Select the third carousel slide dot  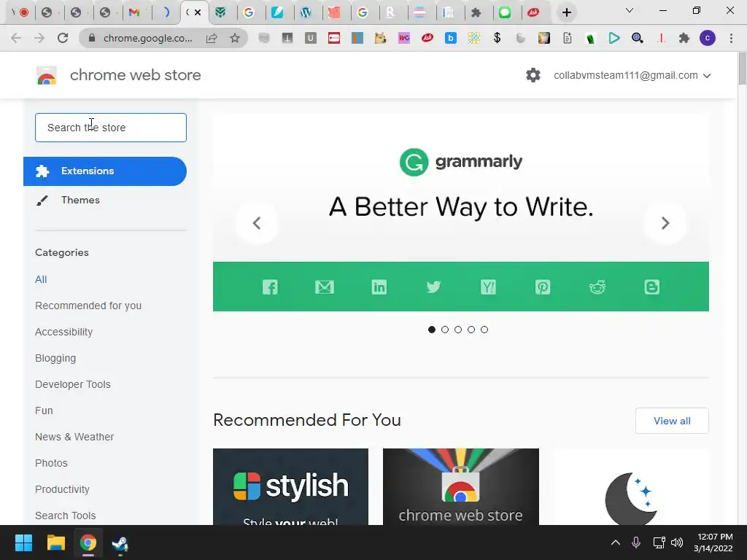click(x=458, y=330)
